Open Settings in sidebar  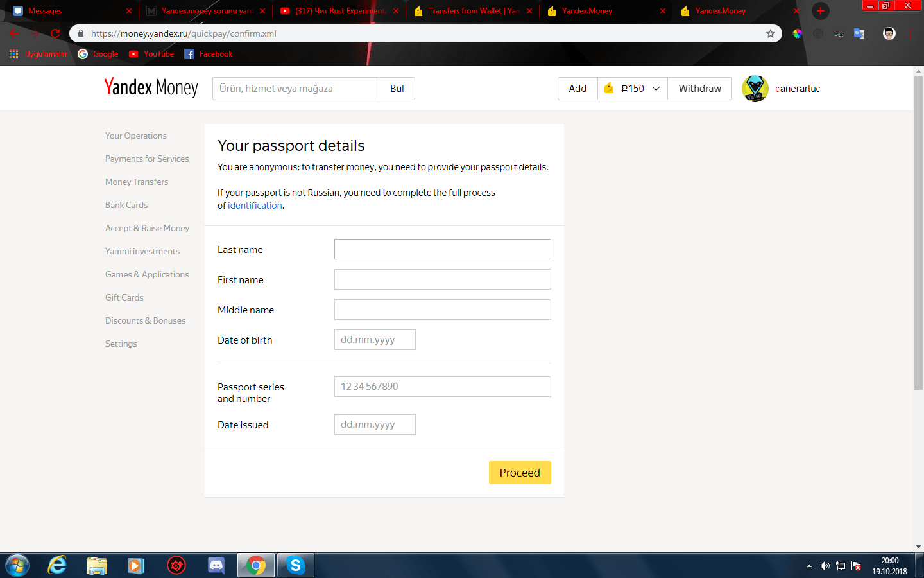pyautogui.click(x=121, y=344)
